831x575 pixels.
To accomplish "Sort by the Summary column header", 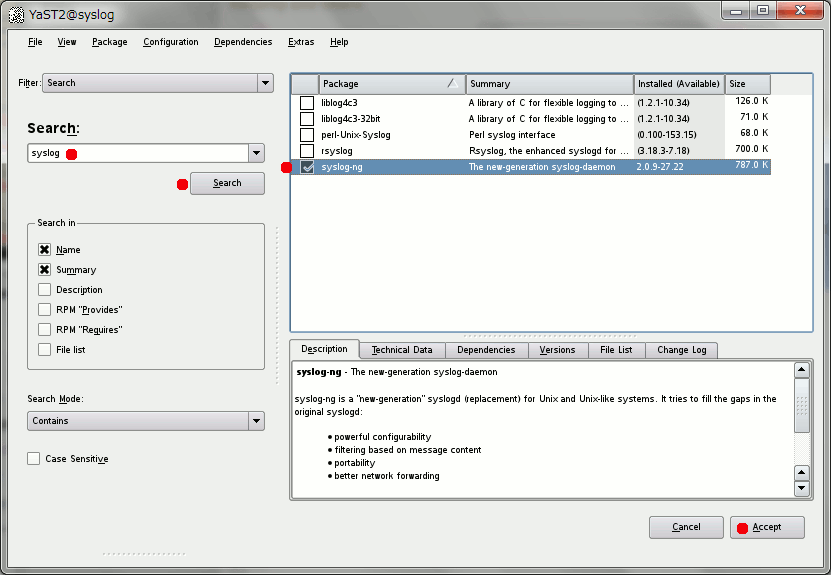I will [x=550, y=84].
